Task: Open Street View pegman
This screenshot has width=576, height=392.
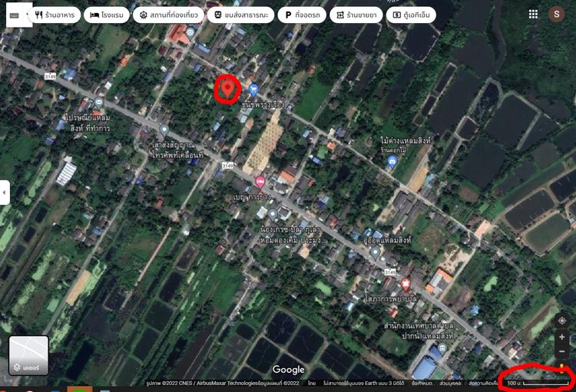Action: [562, 368]
